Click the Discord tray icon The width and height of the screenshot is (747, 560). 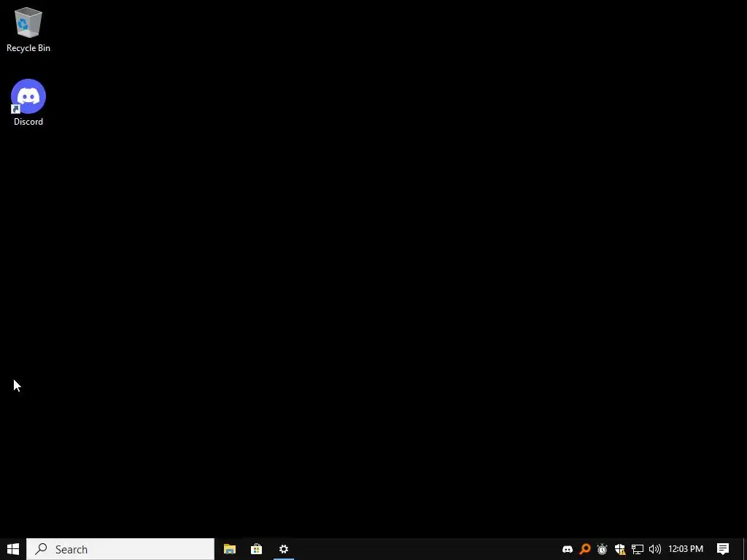tap(568, 549)
